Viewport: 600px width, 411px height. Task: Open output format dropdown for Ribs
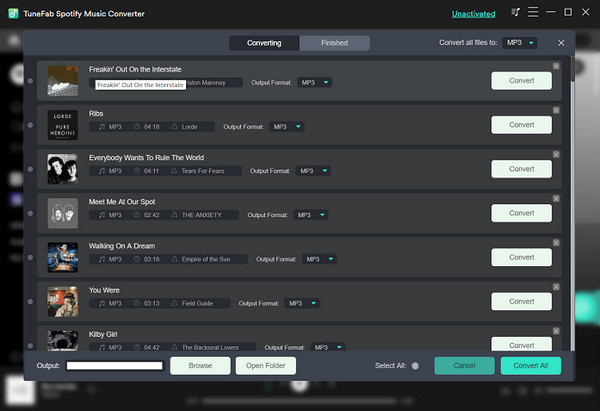[x=287, y=127]
